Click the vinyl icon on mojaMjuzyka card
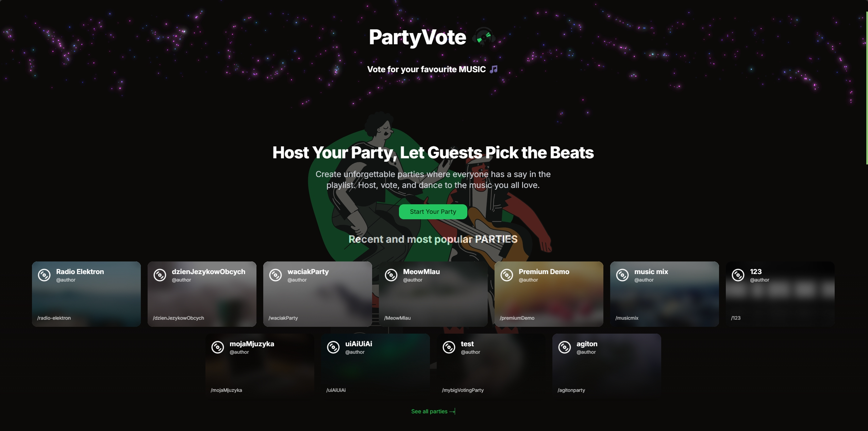 (218, 347)
